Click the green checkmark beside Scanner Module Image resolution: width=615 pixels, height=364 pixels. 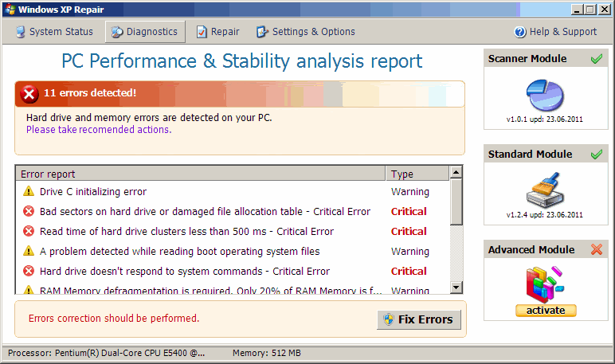(x=596, y=59)
